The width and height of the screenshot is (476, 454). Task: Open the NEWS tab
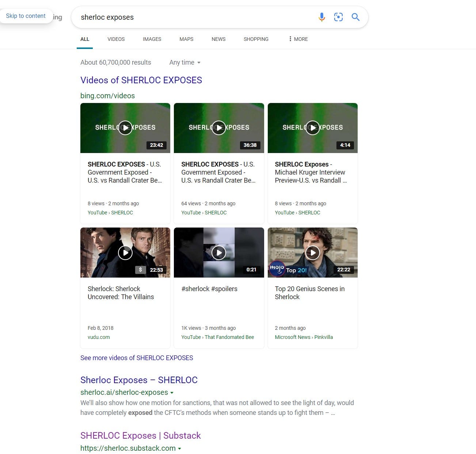pos(218,39)
